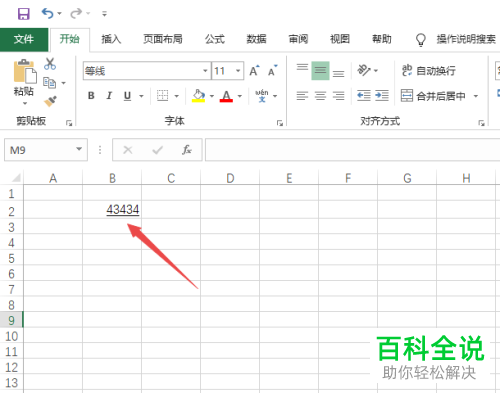This screenshot has width=500, height=393.
Task: Apply the yellow Fill Color bucket
Action: pos(198,96)
